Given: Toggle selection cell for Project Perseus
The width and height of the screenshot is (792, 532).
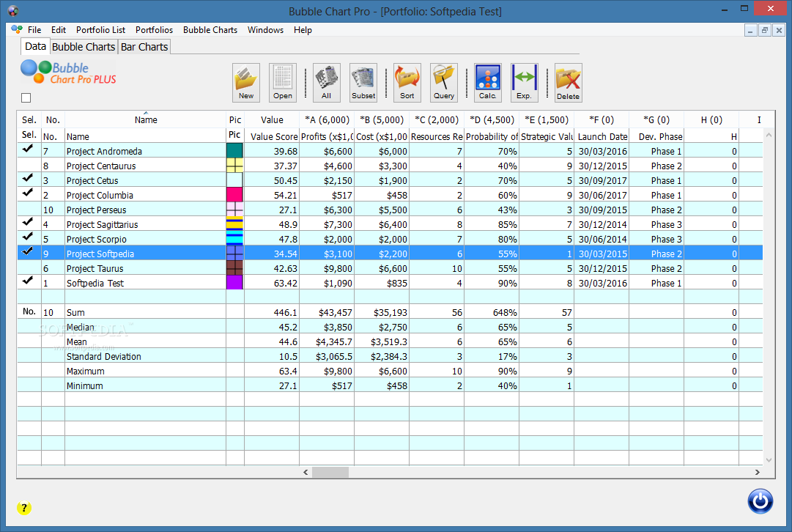Looking at the screenshot, I should pos(29,209).
